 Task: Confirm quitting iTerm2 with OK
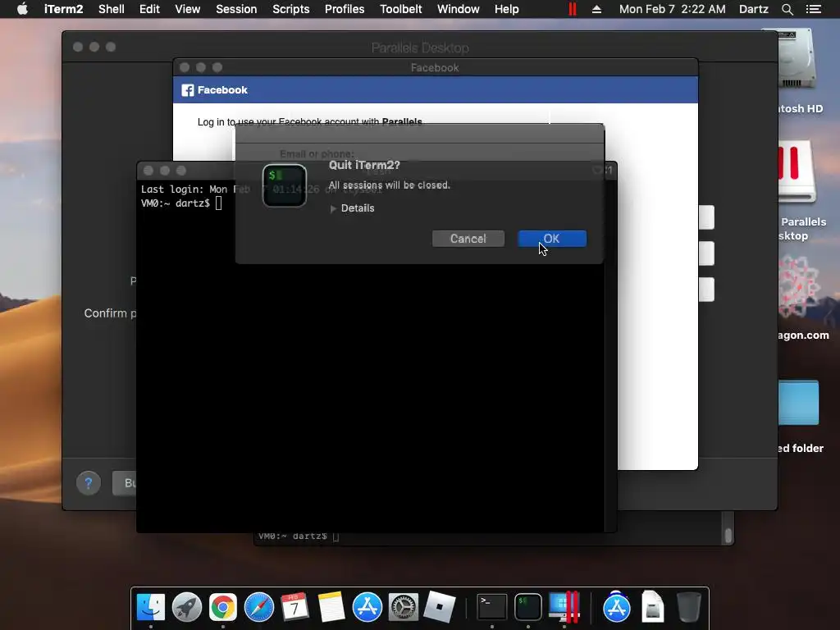552,239
